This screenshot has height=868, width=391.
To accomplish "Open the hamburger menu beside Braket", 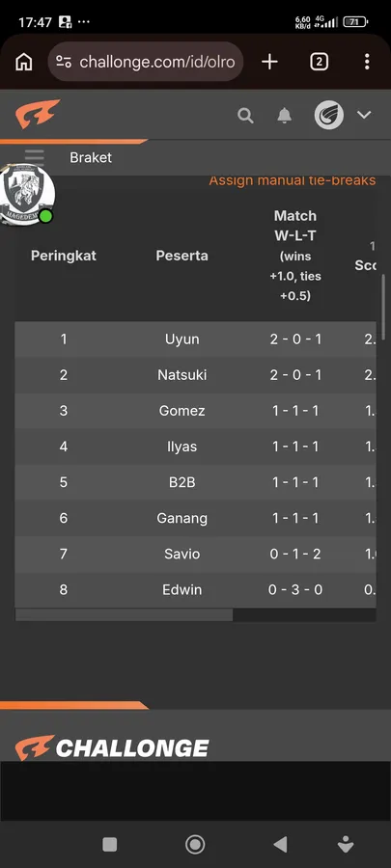I will (35, 157).
